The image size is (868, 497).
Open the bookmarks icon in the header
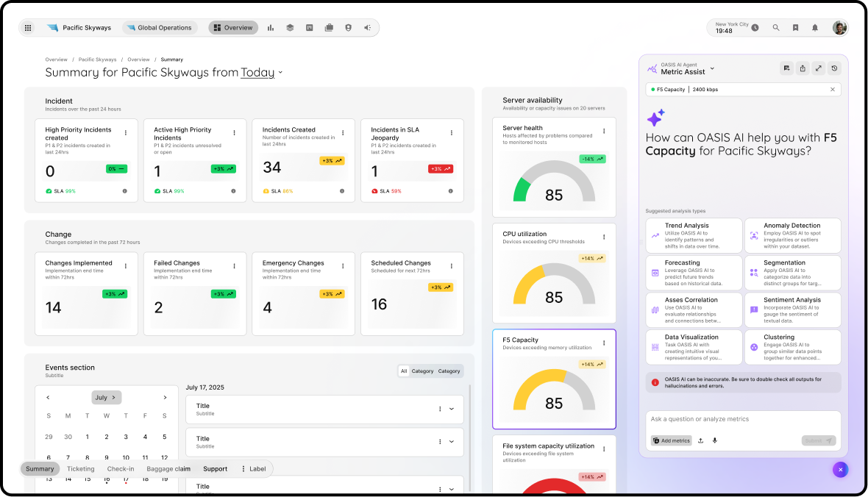pos(795,28)
